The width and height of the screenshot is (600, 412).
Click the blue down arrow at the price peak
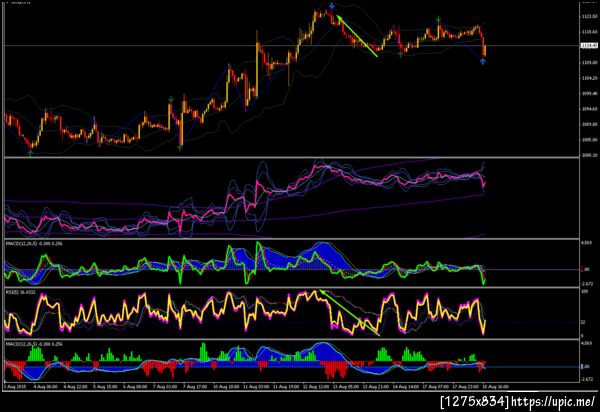[332, 6]
